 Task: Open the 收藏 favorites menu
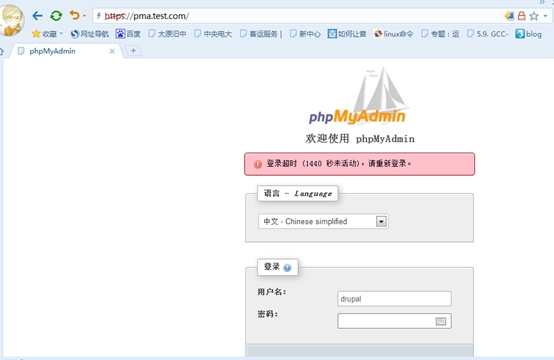coord(47,34)
